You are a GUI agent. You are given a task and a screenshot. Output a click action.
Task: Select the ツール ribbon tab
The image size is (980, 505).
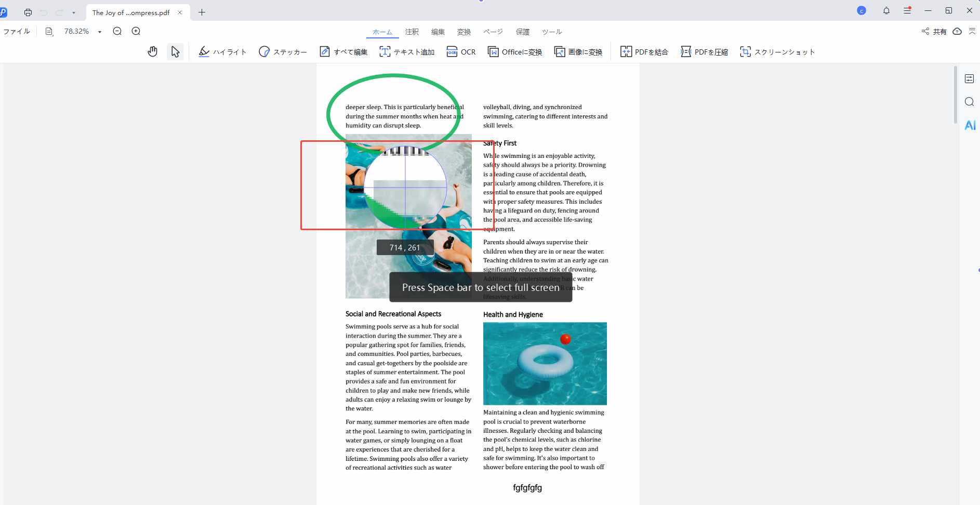pos(552,32)
